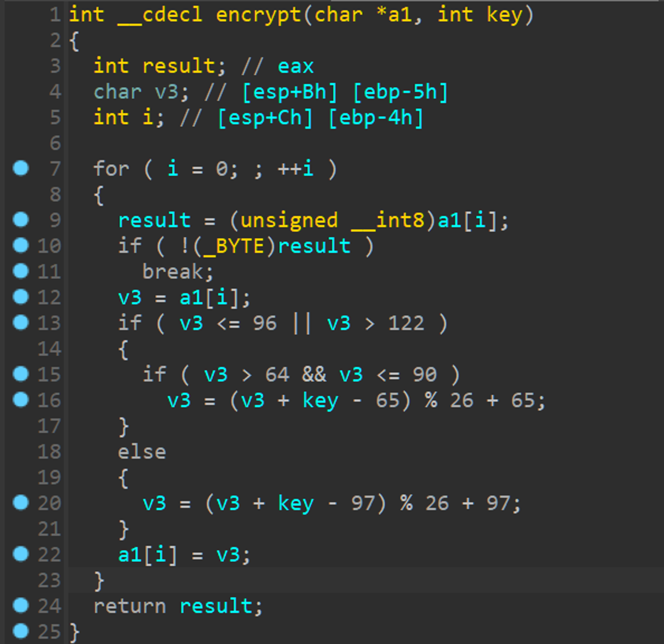Click '++i' increment in for loop
Image resolution: width=664 pixels, height=644 pixels.
(295, 168)
